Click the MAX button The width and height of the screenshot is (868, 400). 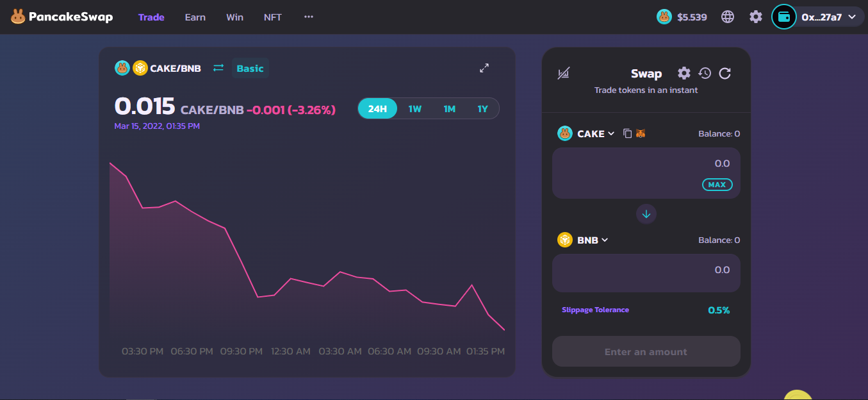[x=717, y=185]
